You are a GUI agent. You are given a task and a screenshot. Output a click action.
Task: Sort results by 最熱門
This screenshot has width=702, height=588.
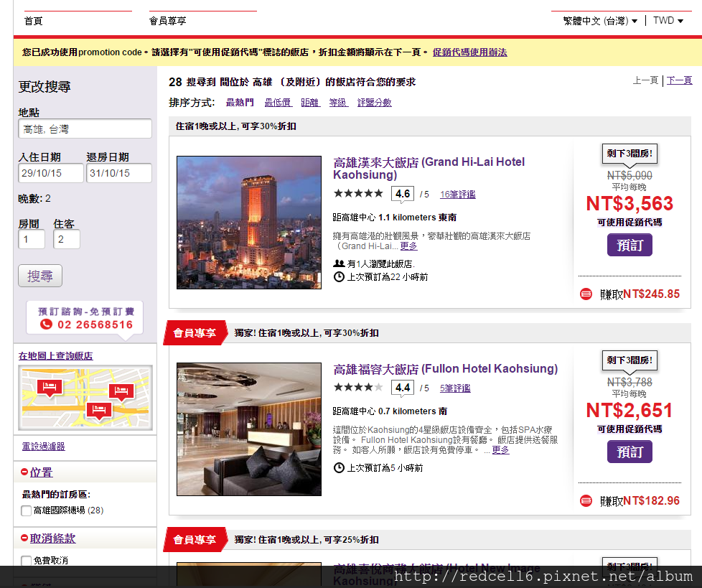coord(240,103)
